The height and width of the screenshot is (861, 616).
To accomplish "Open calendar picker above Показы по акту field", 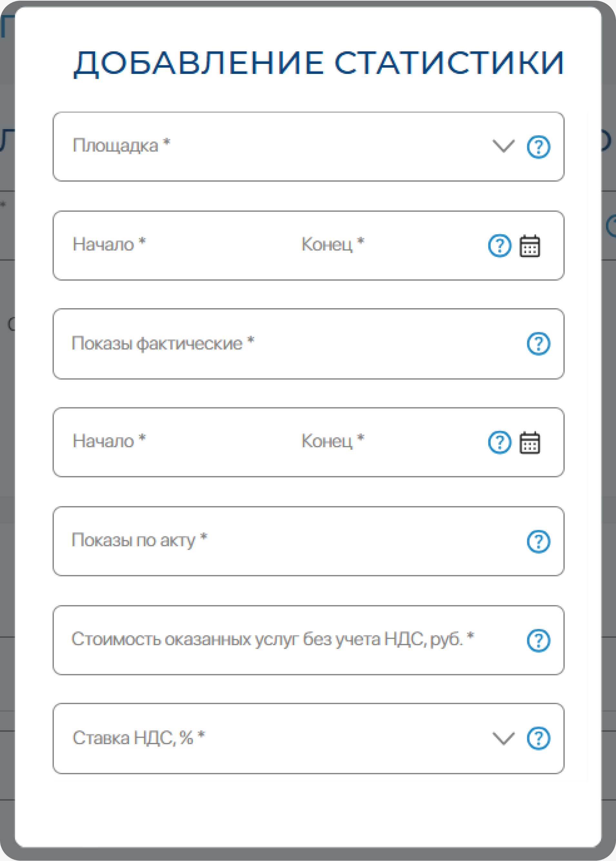I will [x=530, y=442].
